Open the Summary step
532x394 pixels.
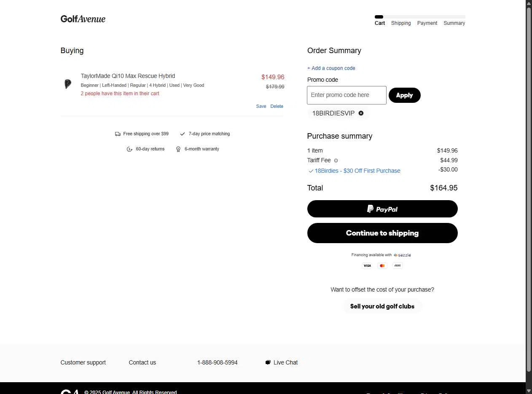click(x=454, y=23)
